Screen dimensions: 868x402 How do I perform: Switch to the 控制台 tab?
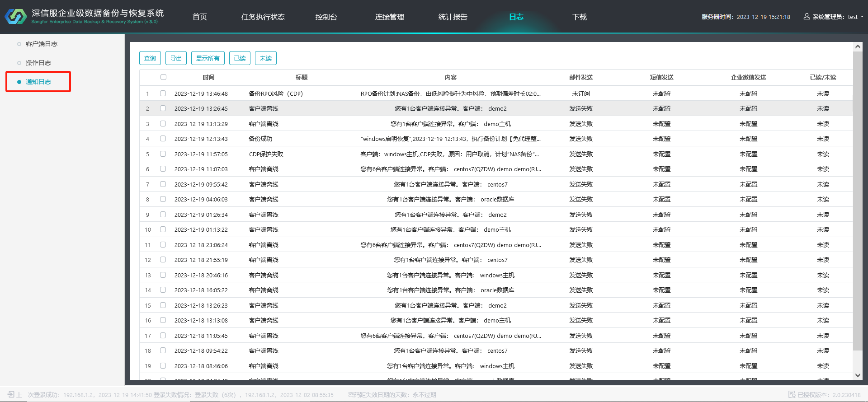(326, 17)
